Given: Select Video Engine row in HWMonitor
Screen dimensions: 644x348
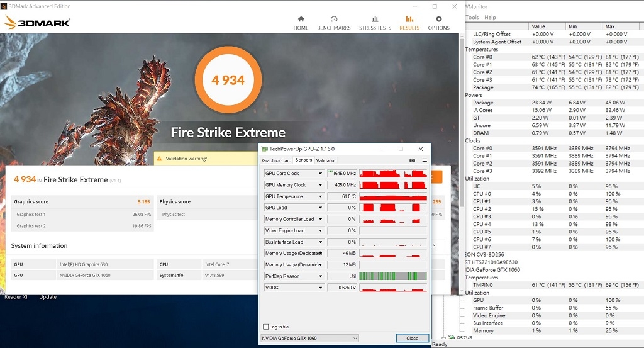Looking at the screenshot, I should pos(554,315).
